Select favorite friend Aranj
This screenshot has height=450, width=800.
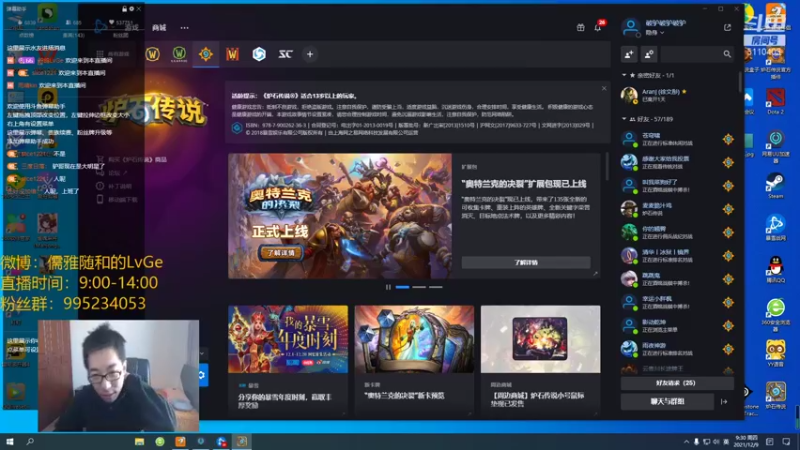coord(677,95)
